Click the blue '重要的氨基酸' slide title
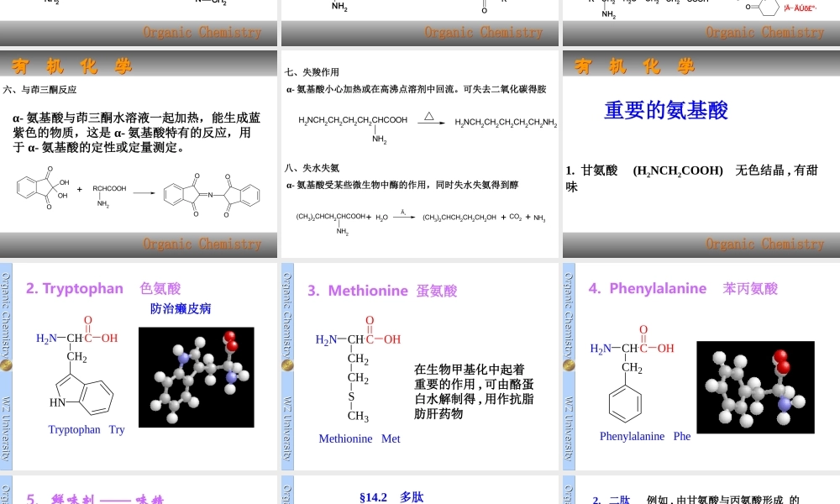Screen dimensions: 840x504 pos(667,110)
